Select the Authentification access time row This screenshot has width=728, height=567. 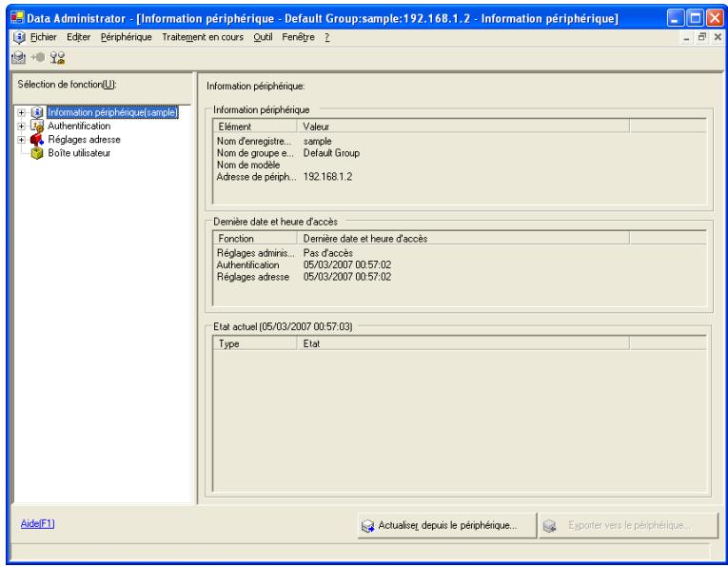(460, 264)
